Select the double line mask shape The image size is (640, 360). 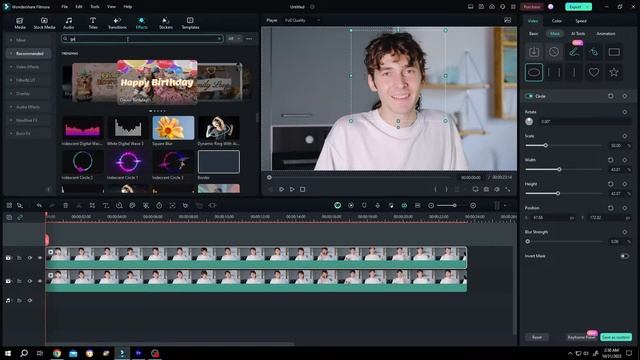(x=554, y=73)
